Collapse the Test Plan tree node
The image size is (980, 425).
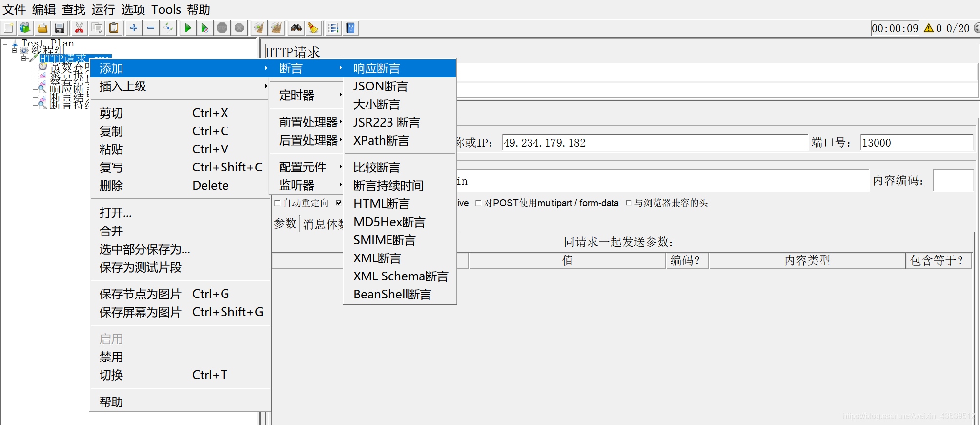point(5,43)
